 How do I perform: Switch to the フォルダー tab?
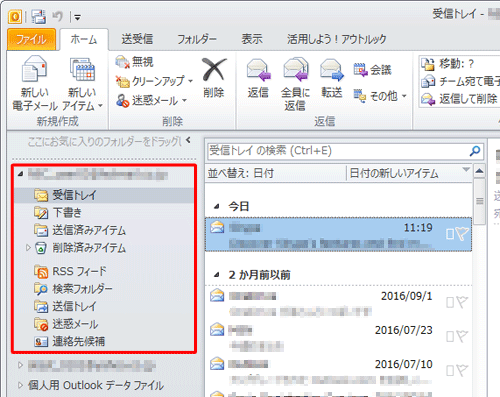pyautogui.click(x=197, y=39)
